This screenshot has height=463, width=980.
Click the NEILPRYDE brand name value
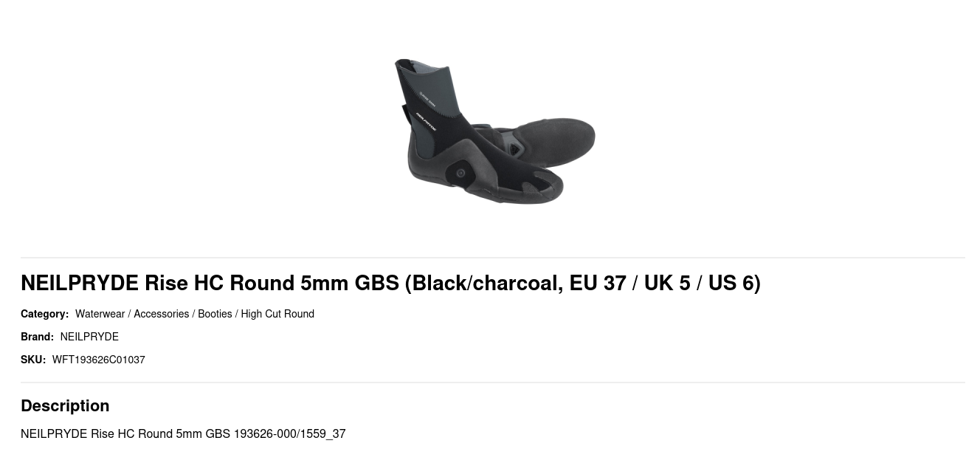89,337
